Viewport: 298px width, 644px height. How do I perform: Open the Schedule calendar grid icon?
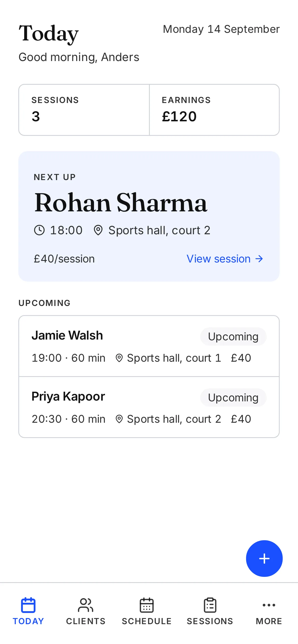[147, 605]
